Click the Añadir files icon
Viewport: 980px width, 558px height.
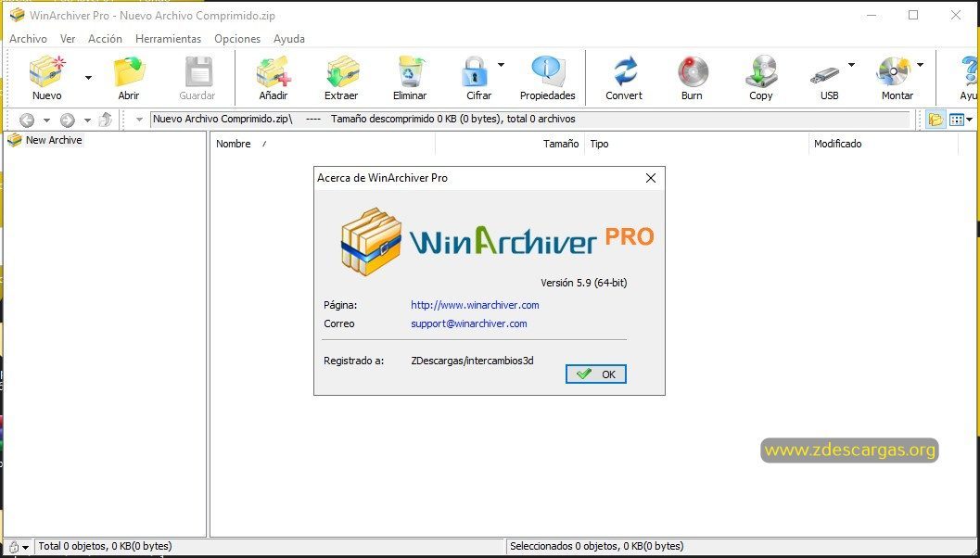tap(274, 71)
